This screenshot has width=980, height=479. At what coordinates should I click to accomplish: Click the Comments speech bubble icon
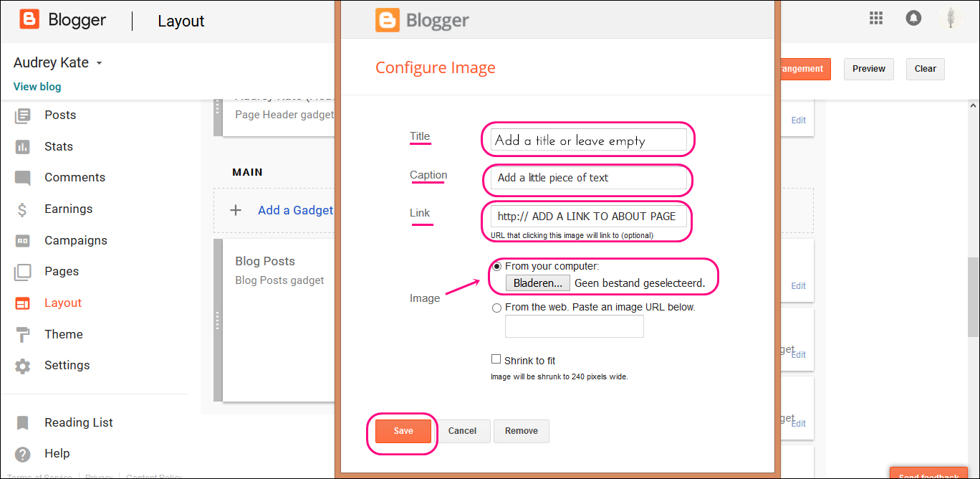(23, 178)
